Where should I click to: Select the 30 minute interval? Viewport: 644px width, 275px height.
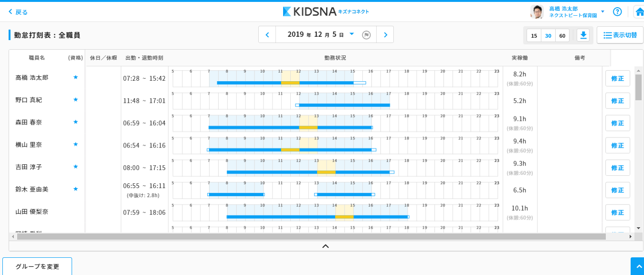tap(548, 36)
